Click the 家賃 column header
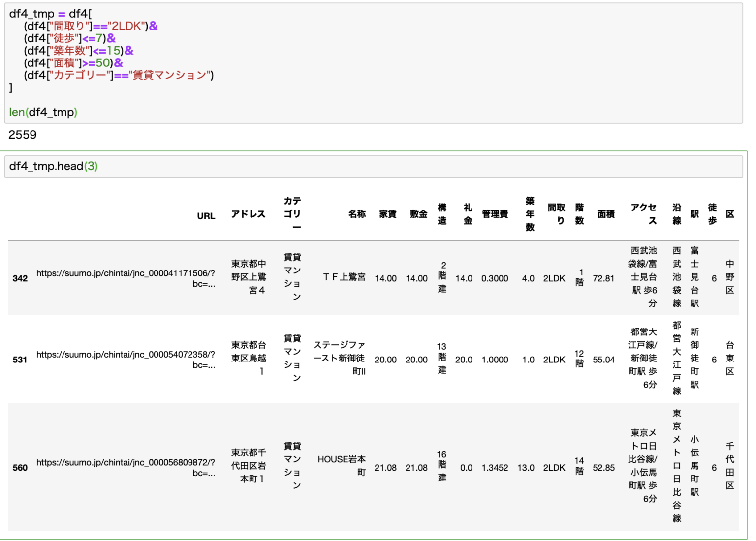This screenshot has height=541, width=756. tap(387, 214)
